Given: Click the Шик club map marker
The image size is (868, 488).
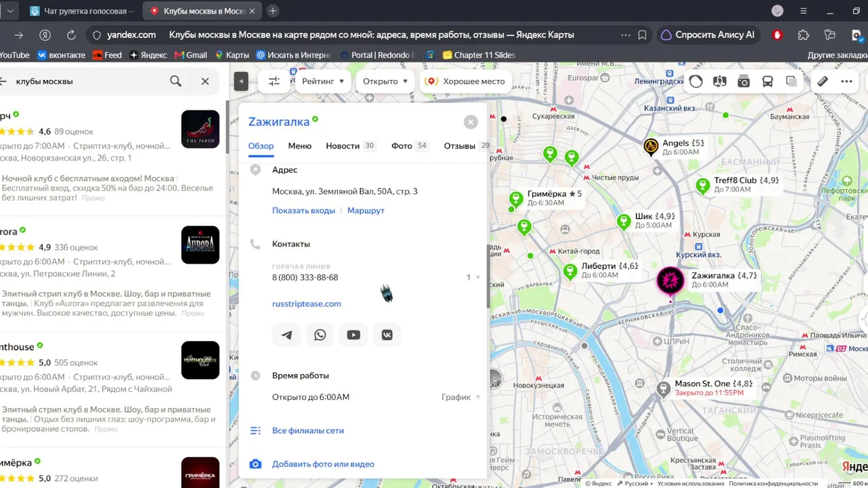Looking at the screenshot, I should [624, 221].
